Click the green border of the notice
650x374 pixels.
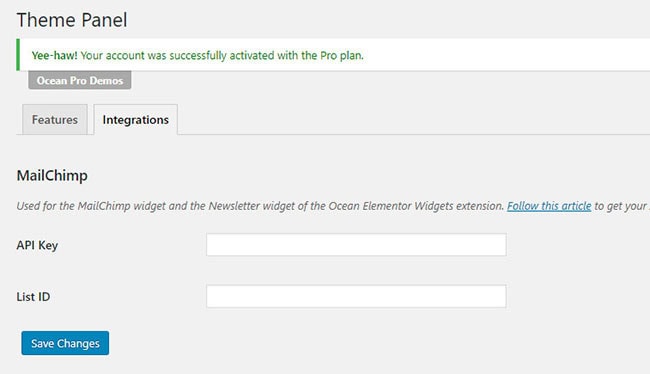[x=18, y=55]
